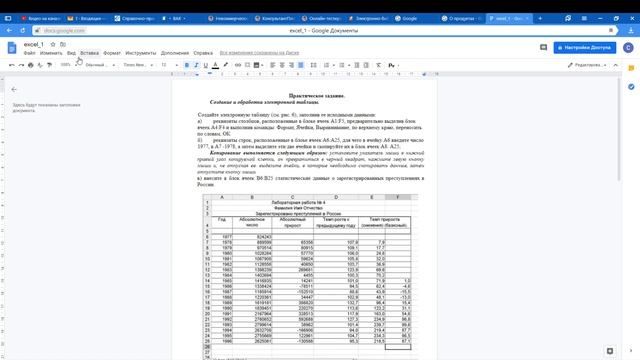640x360 pixels.
Task: Open the text color picker
Action: [216, 65]
